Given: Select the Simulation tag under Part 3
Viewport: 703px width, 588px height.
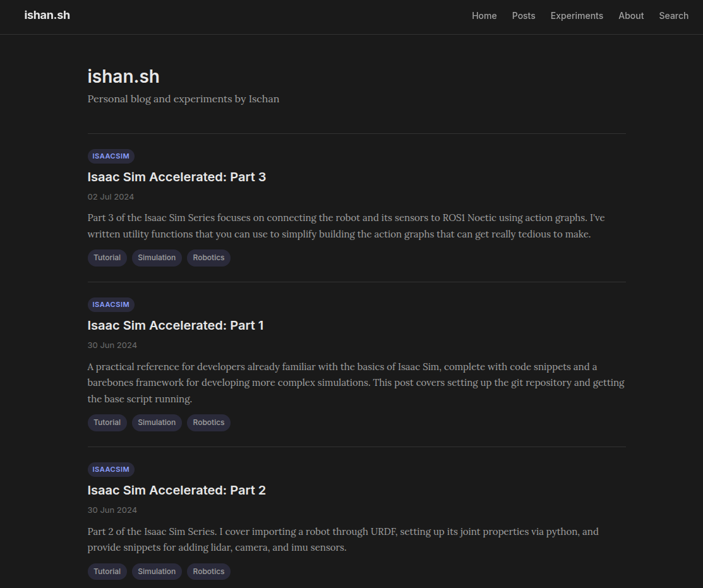Looking at the screenshot, I should 157,258.
